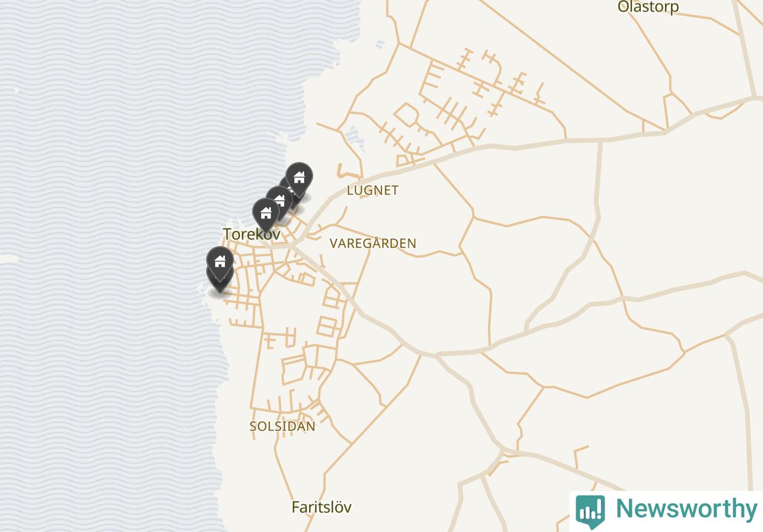Click the SOLSIDAN area label
The height and width of the screenshot is (532, 763).
[x=282, y=426]
